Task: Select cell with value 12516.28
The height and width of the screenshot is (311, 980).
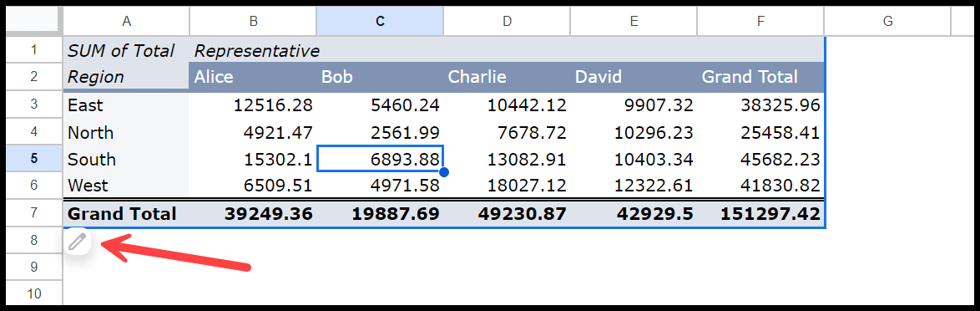Action: [x=253, y=105]
